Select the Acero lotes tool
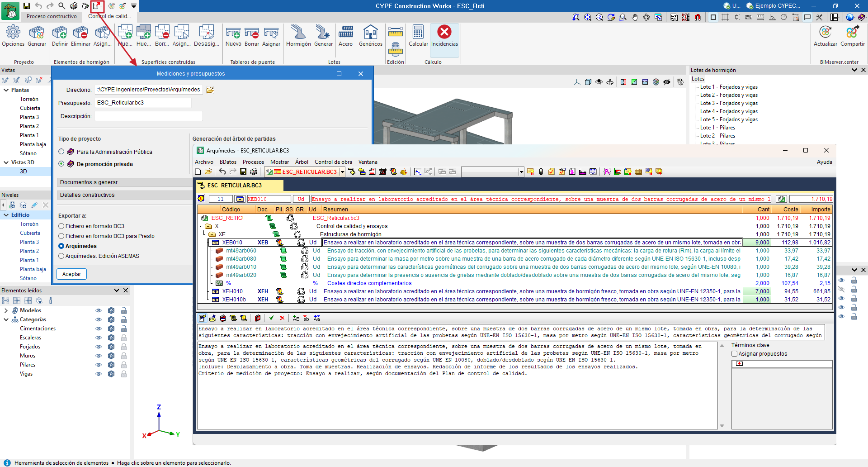Image resolution: width=868 pixels, height=467 pixels. (x=345, y=36)
